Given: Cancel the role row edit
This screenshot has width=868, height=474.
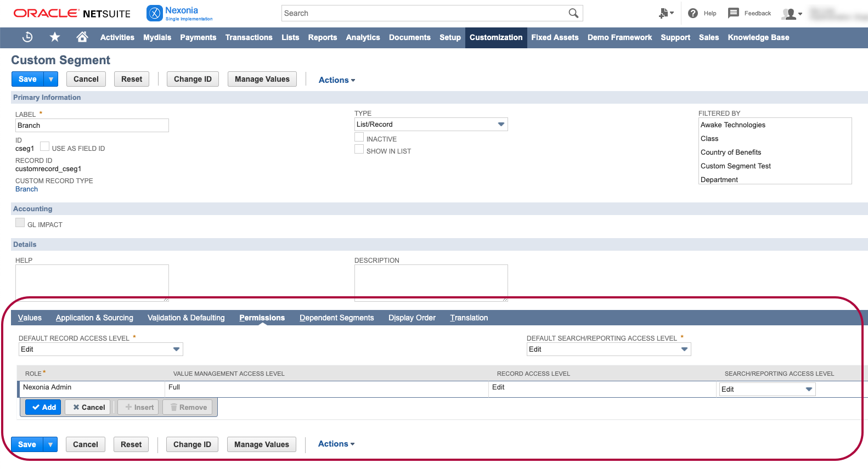Looking at the screenshot, I should (88, 407).
